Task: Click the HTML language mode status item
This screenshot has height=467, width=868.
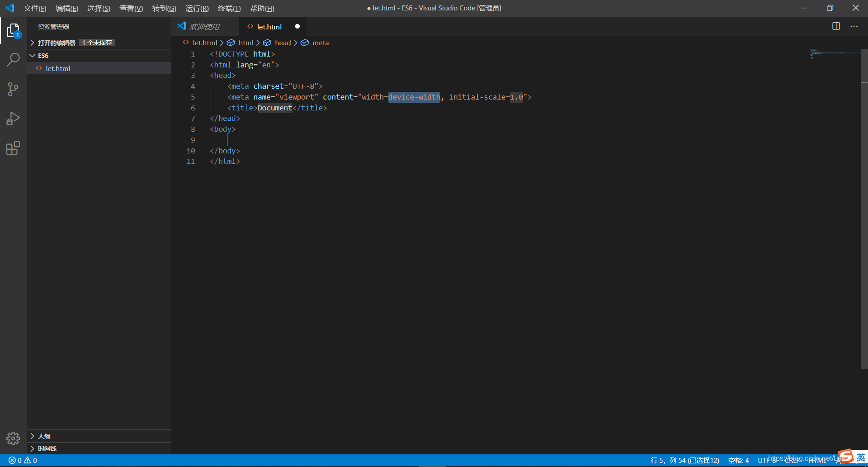Action: point(817,460)
